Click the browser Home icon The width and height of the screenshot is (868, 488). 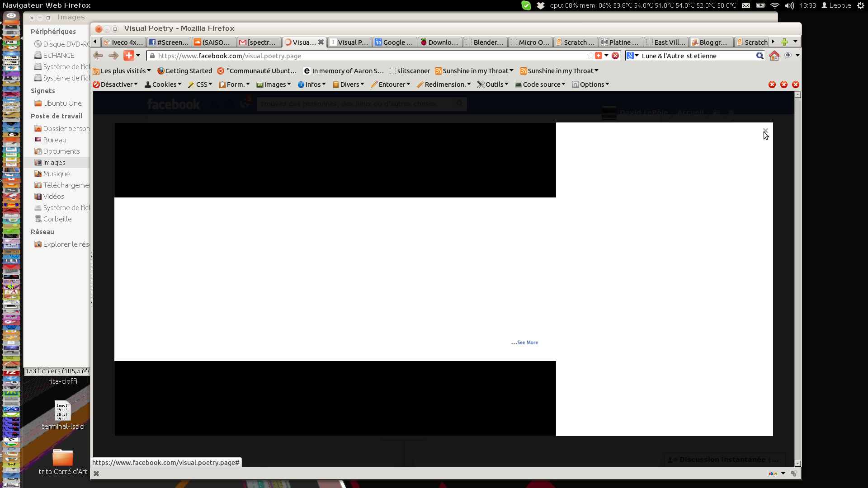tap(774, 56)
